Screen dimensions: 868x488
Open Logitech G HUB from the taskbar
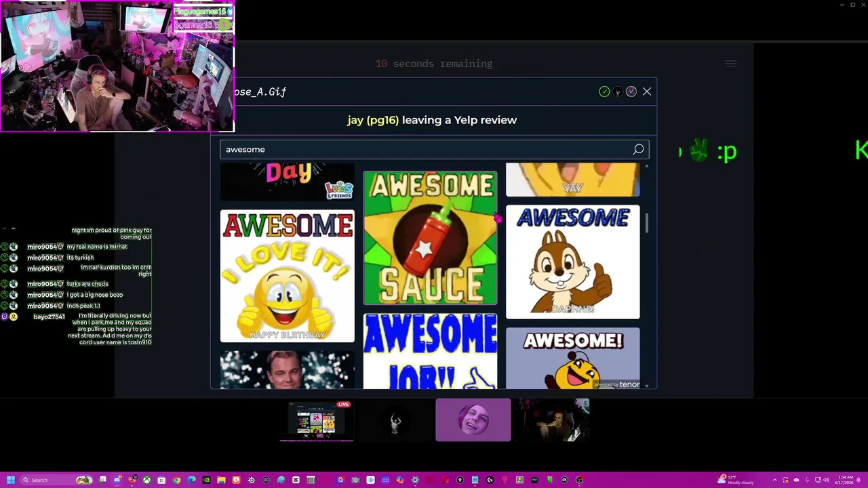[x=489, y=480]
